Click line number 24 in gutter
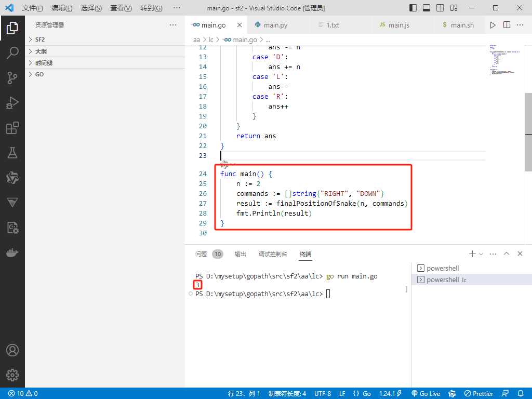Image resolution: width=532 pixels, height=399 pixels. (203, 174)
